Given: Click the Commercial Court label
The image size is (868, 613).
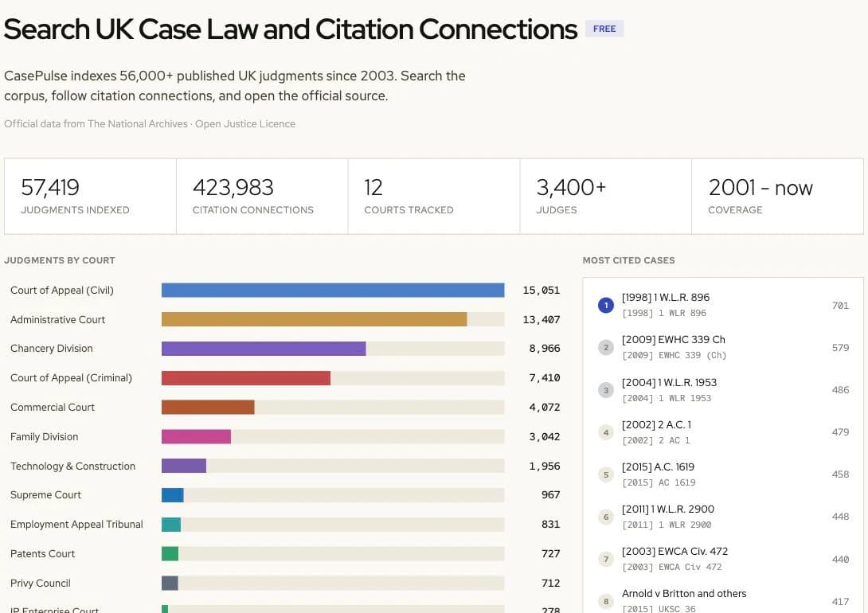Looking at the screenshot, I should pyautogui.click(x=53, y=407).
